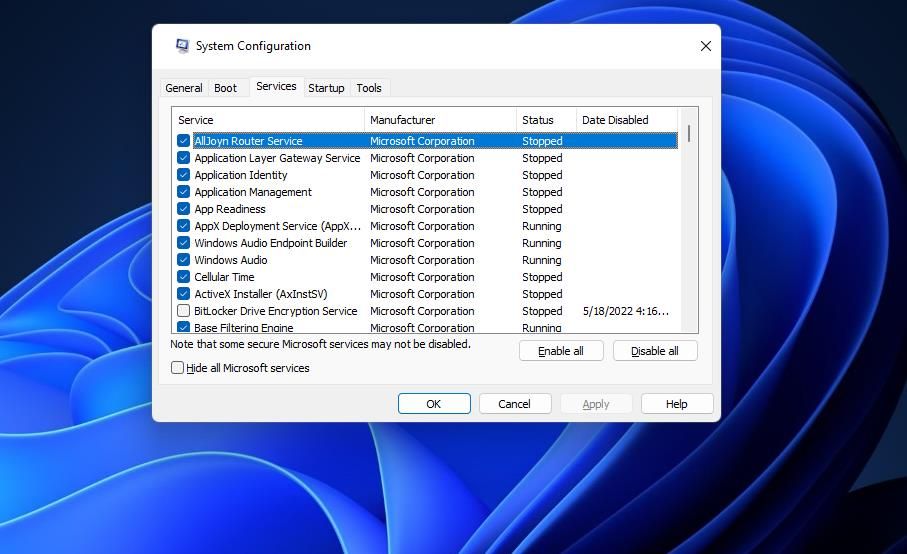This screenshot has width=907, height=554.
Task: Uncheck AppX Deployment Service checkbox
Action: tap(183, 226)
